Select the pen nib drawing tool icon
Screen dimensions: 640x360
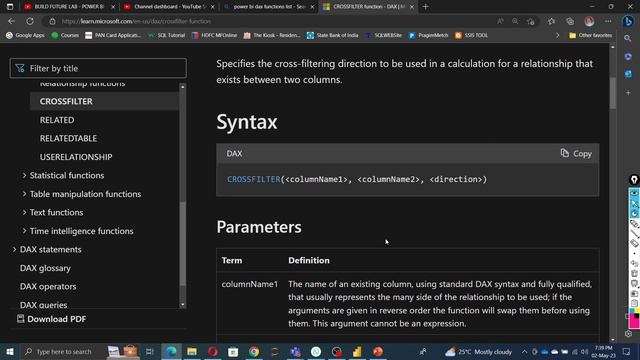pos(634,180)
